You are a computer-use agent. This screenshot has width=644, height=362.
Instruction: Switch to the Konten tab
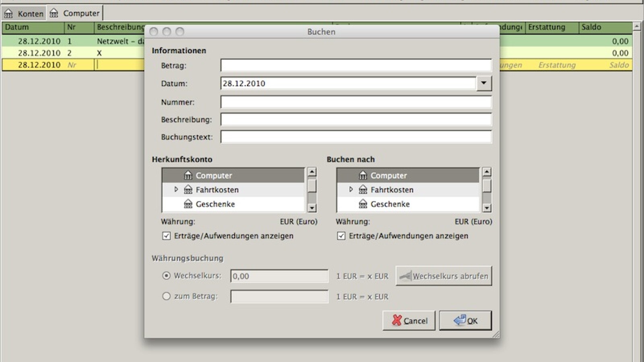(24, 13)
